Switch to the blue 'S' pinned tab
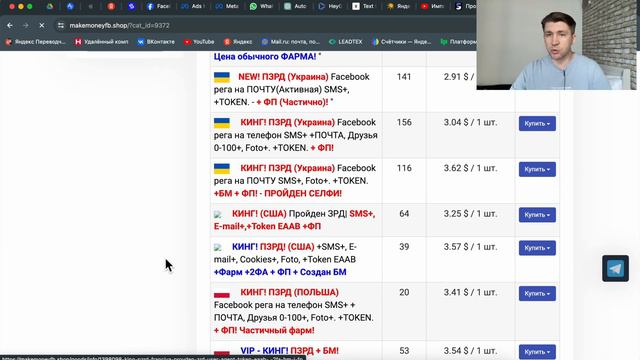This screenshot has width=640, height=360. [x=131, y=7]
